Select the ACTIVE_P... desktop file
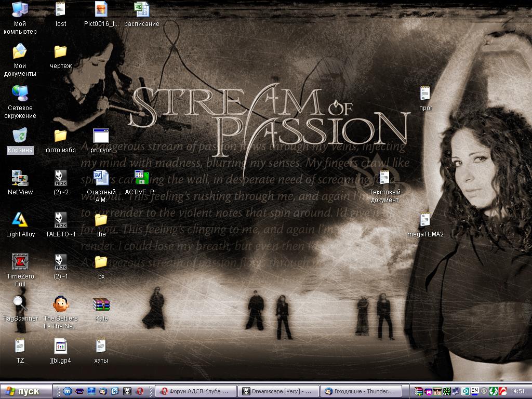Viewport: 532px width, 399px height. (x=141, y=178)
